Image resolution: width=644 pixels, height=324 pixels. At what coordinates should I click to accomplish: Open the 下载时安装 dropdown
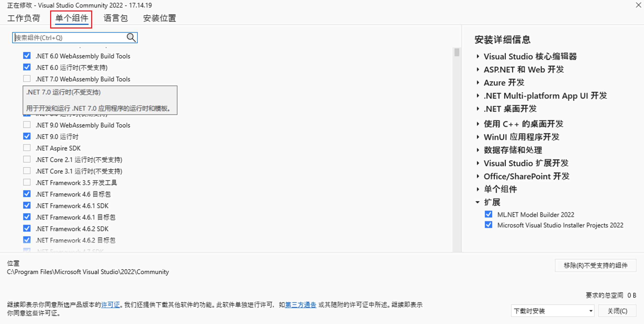[590, 311]
